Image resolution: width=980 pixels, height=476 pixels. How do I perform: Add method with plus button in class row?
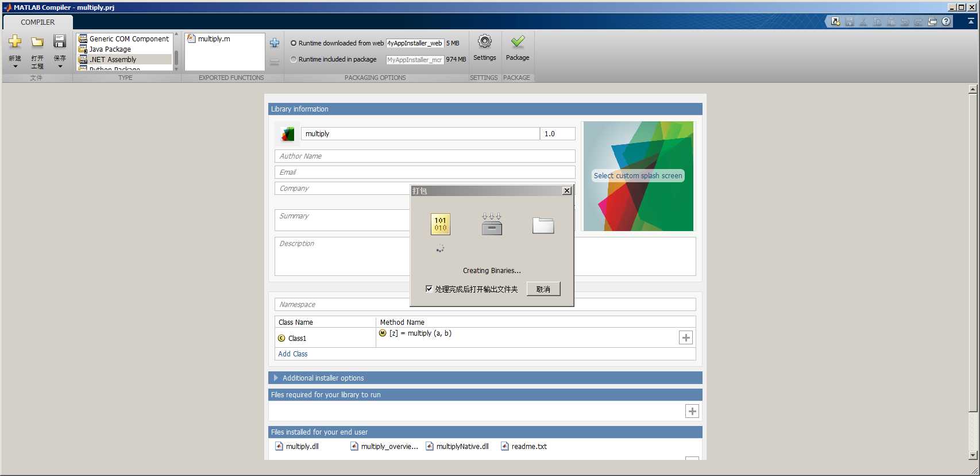click(x=686, y=337)
